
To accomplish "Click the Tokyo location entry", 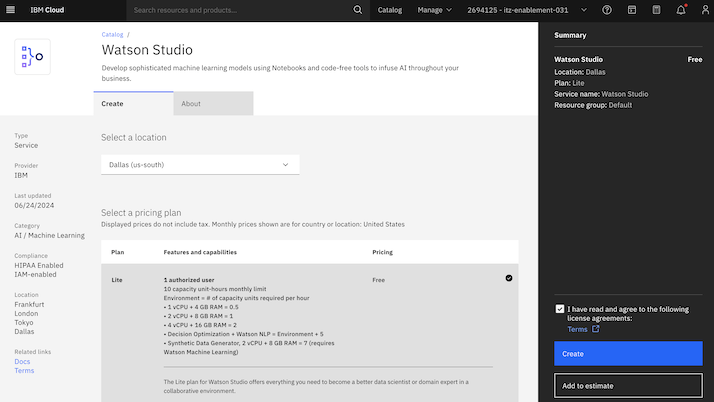I will pos(24,322).
